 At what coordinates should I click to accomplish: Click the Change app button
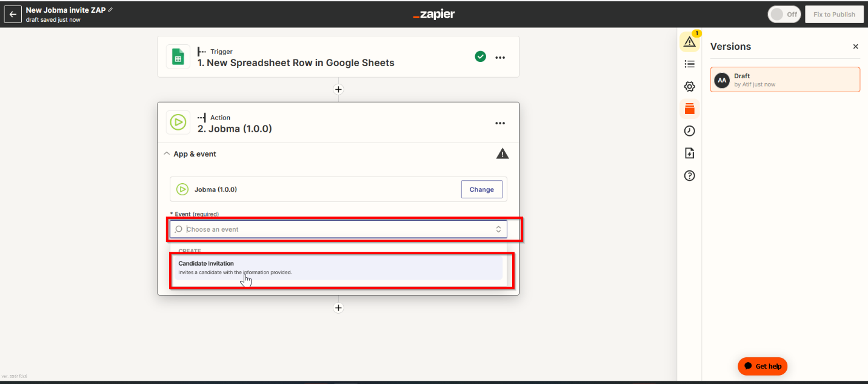[x=482, y=189]
